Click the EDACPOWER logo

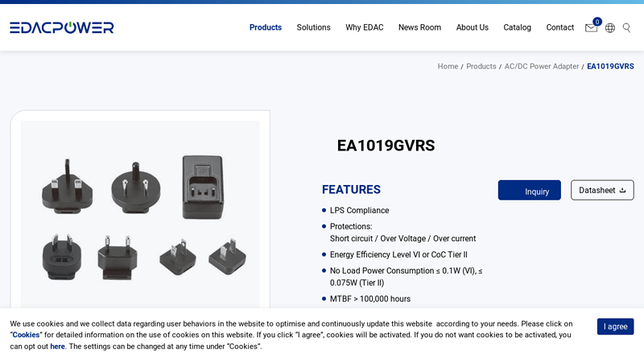pos(62,27)
